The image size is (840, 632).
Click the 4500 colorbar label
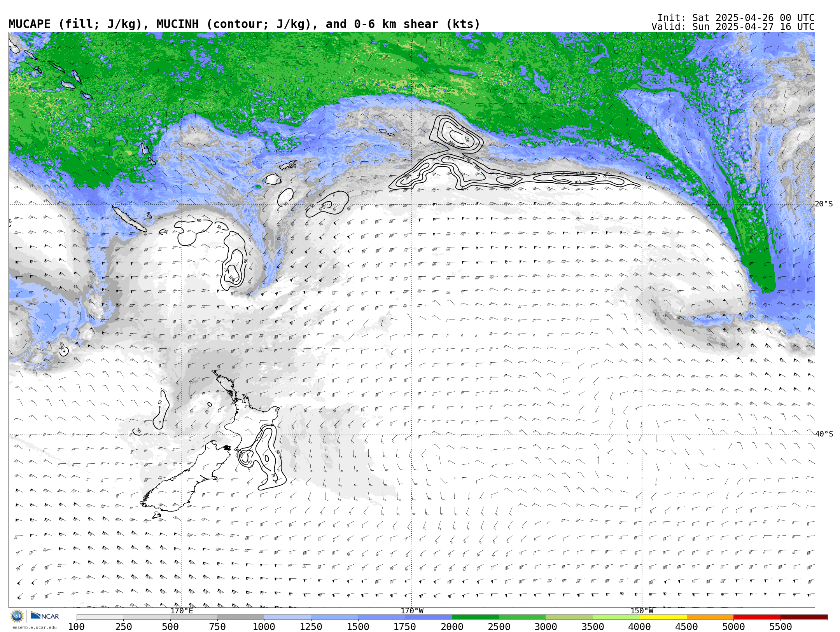coord(687,627)
